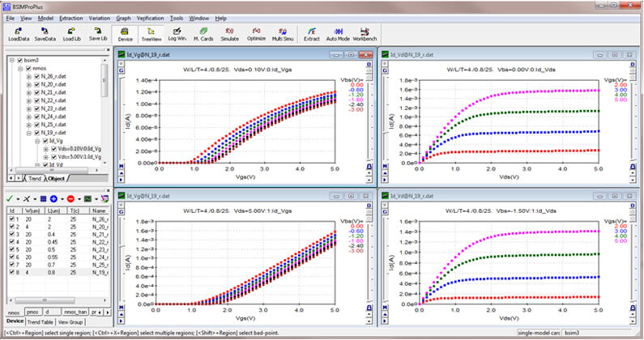The height and width of the screenshot is (340, 644).
Task: Switch to the Trend tab in tree panel
Action: coord(35,178)
